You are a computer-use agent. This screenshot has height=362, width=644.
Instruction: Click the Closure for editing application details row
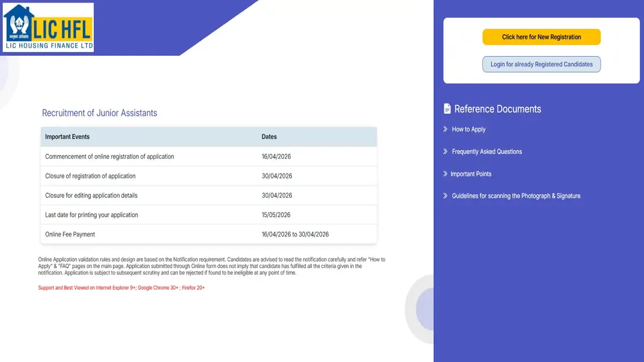pos(91,195)
